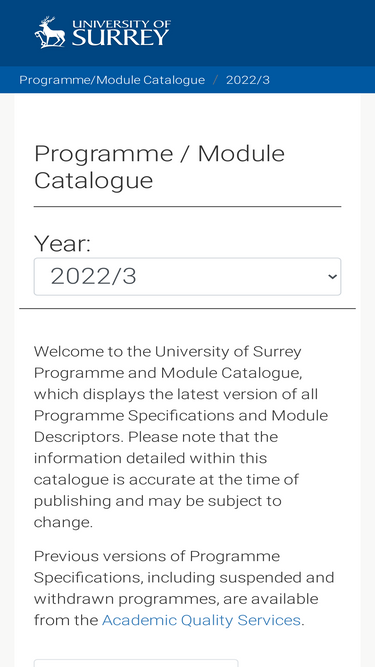The width and height of the screenshot is (375, 667).
Task: Click the word Surrey in the welcome text
Action: pyautogui.click(x=277, y=352)
